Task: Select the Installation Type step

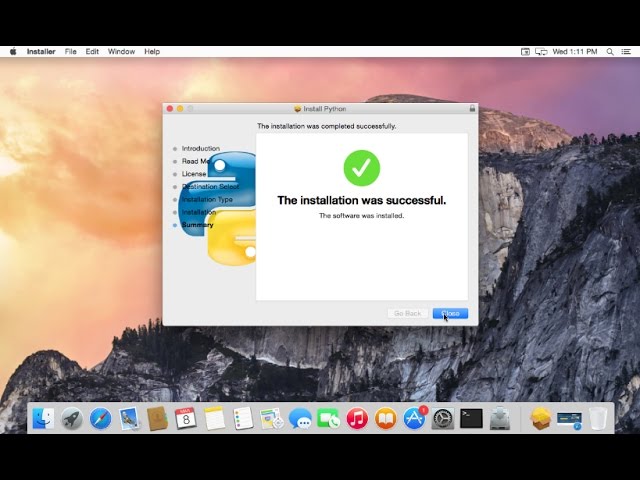Action: (x=207, y=200)
